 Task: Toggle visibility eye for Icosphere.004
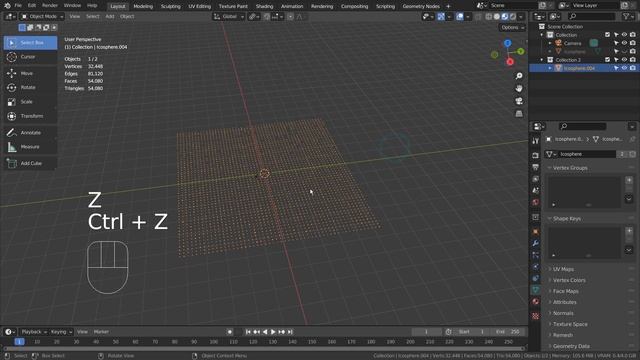click(624, 68)
